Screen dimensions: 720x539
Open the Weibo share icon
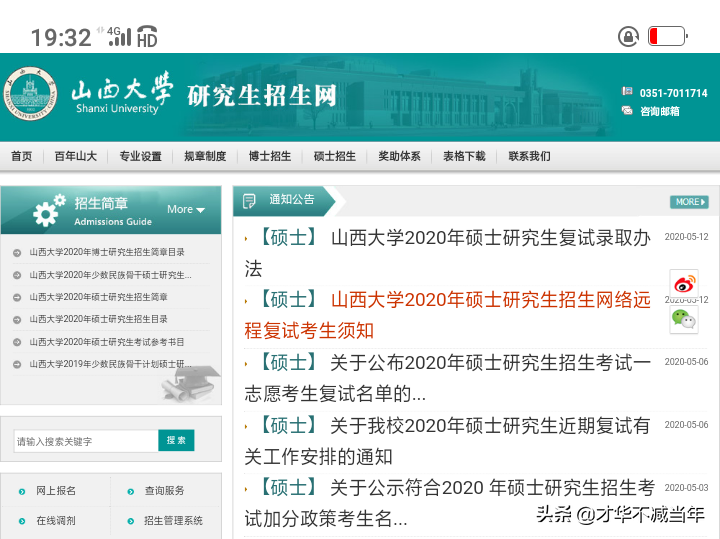click(x=684, y=284)
